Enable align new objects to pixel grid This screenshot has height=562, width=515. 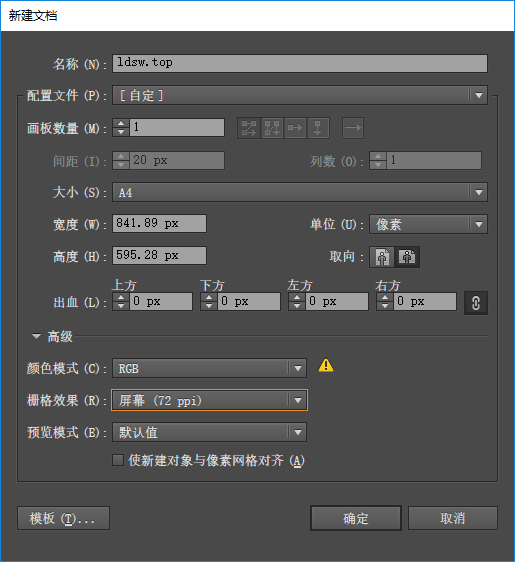coord(118,460)
